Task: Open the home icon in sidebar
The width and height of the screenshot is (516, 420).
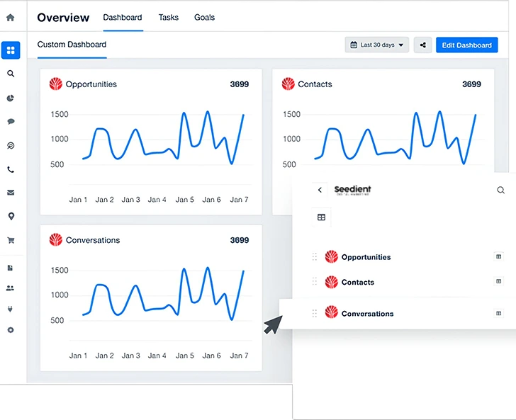Action: [11, 18]
